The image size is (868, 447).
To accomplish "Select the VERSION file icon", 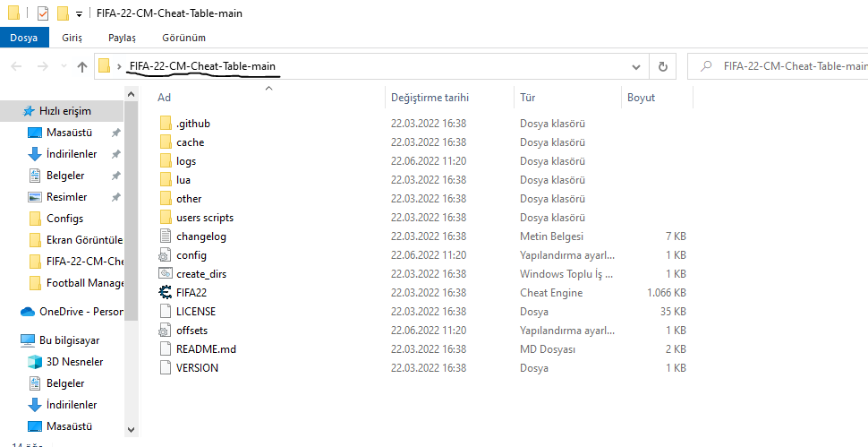I will click(x=166, y=368).
